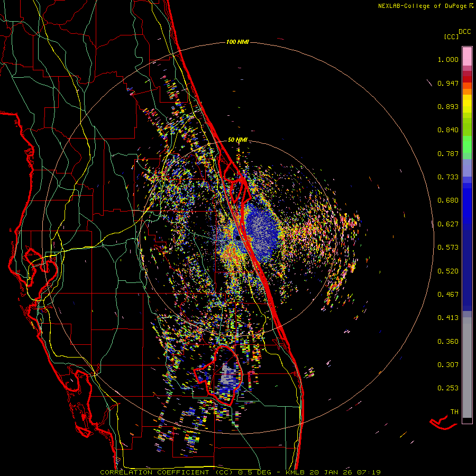Select the 0.947 scale value
The width and height of the screenshot is (476, 476).
click(x=448, y=83)
